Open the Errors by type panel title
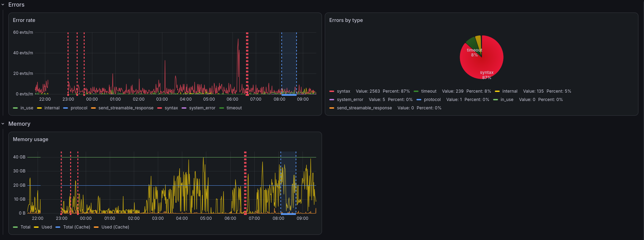The height and width of the screenshot is (240, 644). [346, 20]
